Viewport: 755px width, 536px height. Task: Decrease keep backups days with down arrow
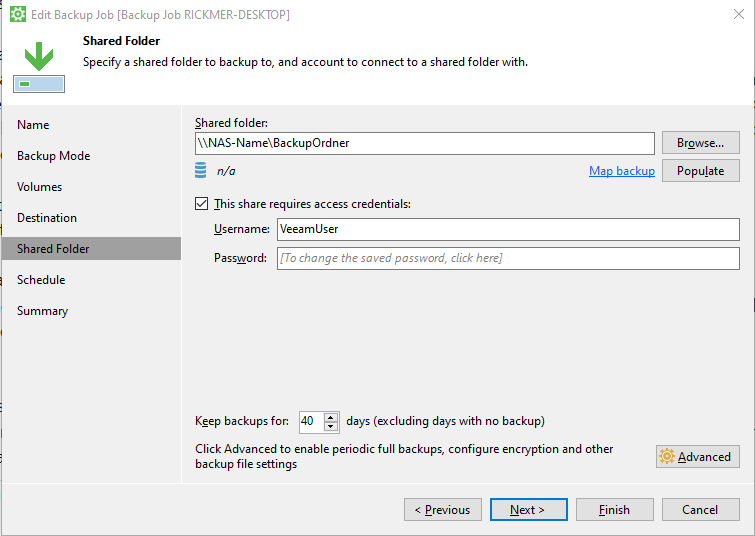pyautogui.click(x=331, y=426)
